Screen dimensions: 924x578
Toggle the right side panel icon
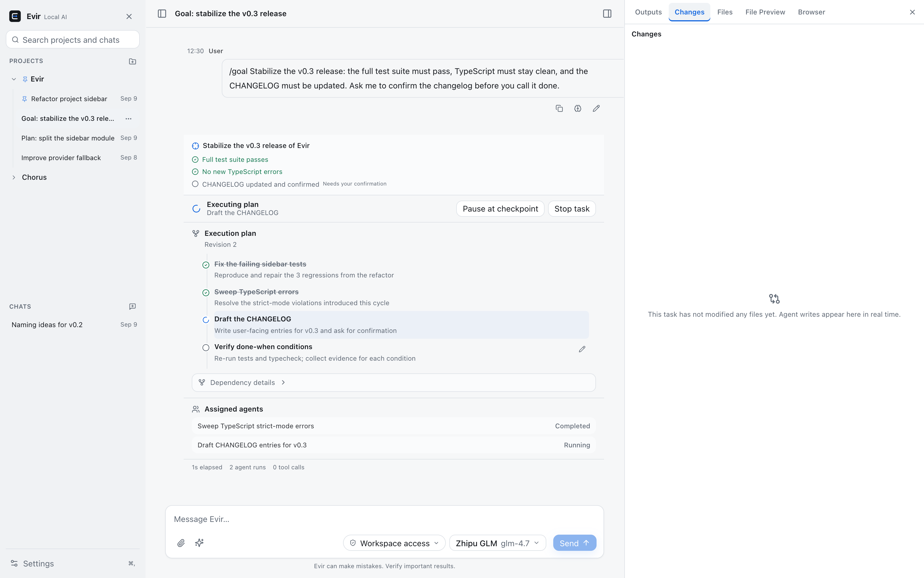click(x=607, y=14)
